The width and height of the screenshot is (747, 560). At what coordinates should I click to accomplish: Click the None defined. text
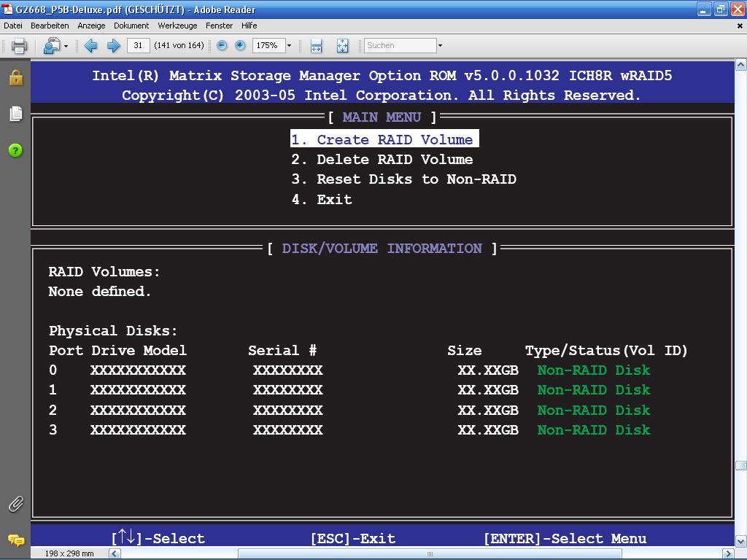pyautogui.click(x=99, y=292)
